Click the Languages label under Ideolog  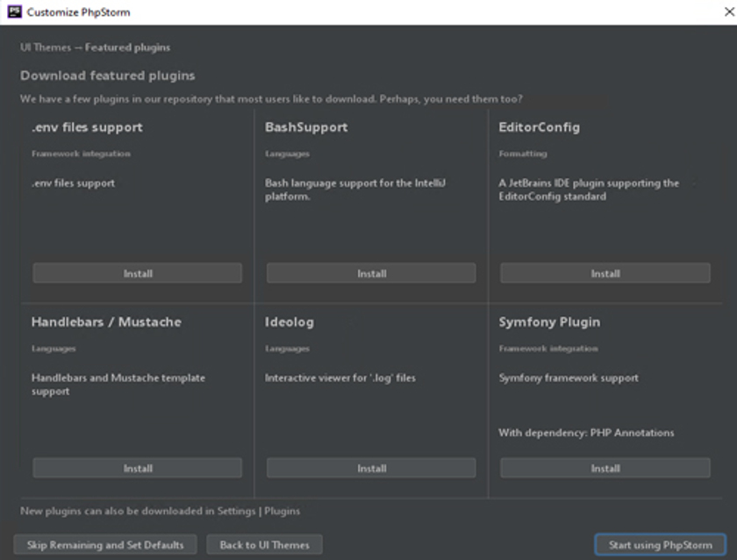click(x=287, y=348)
